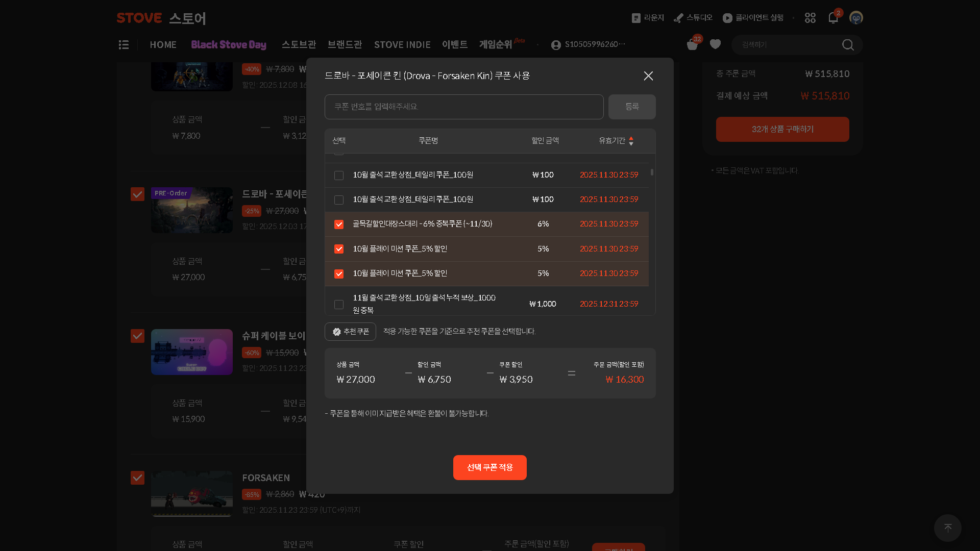Screen dimensions: 980x551
Task: Open the category list menu icon
Action: [124, 45]
